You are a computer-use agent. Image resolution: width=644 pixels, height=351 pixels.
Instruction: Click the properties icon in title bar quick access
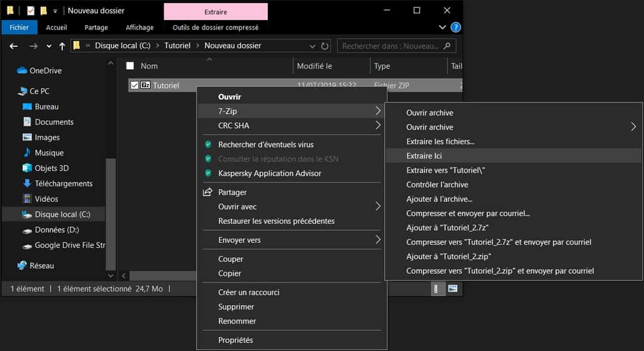click(x=31, y=11)
